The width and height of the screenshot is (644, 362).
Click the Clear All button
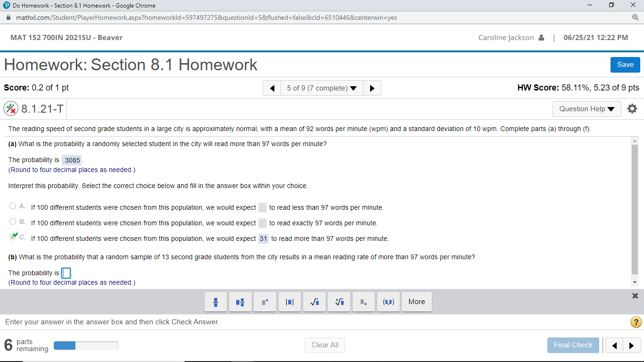point(325,345)
